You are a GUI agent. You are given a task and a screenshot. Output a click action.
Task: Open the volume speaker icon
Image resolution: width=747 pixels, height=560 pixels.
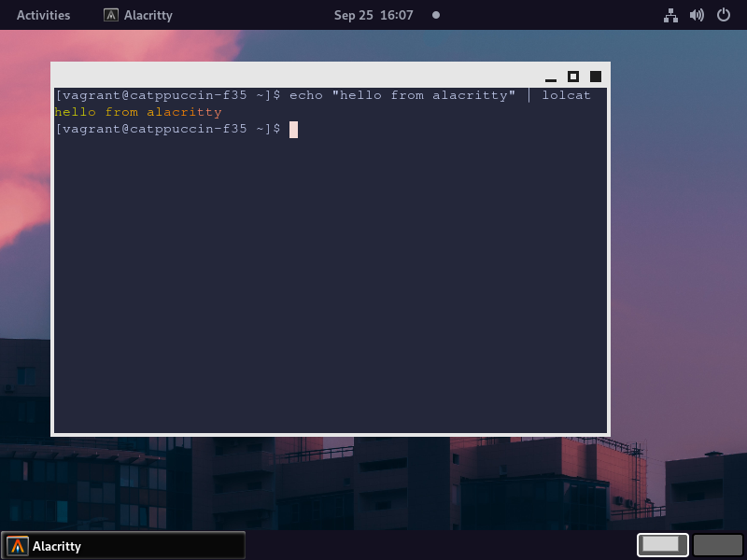[697, 15]
